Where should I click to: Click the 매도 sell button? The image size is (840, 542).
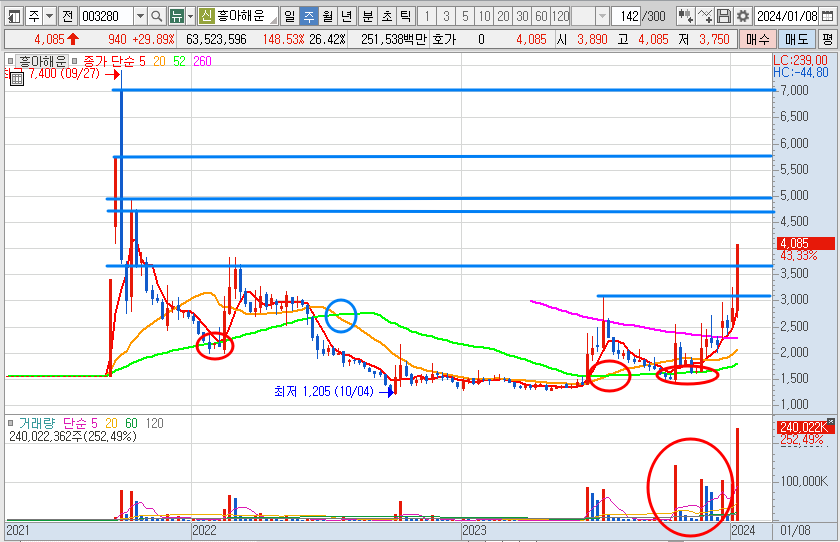click(x=796, y=39)
